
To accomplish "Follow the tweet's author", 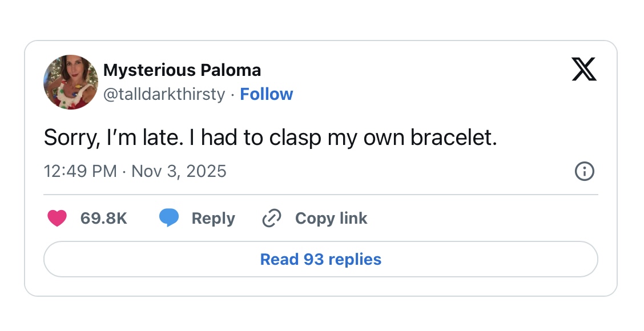I will click(x=267, y=94).
